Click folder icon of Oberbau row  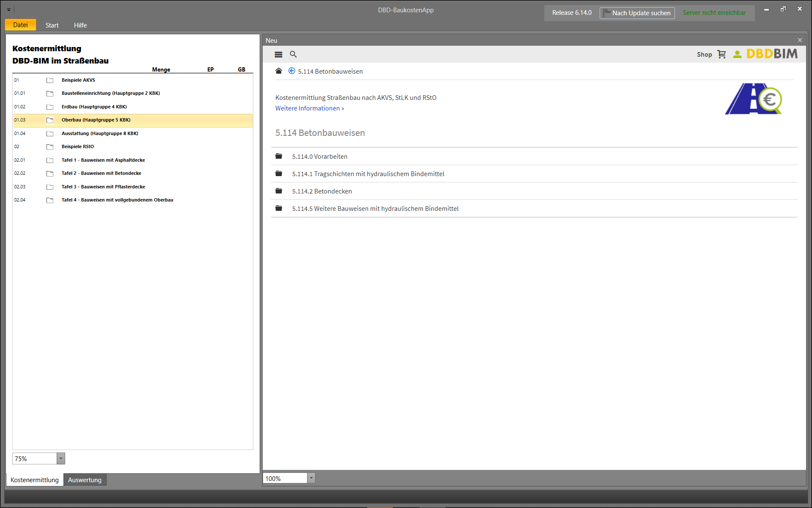[x=50, y=120]
